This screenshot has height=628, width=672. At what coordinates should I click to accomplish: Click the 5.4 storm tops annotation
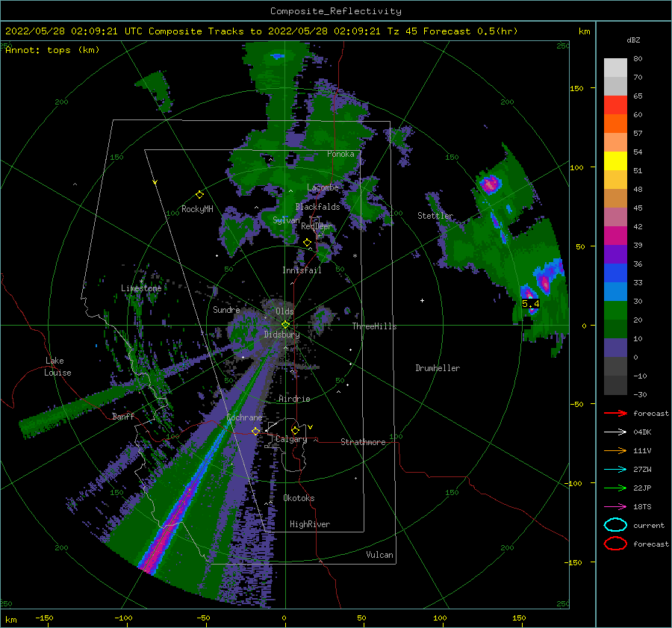point(531,303)
